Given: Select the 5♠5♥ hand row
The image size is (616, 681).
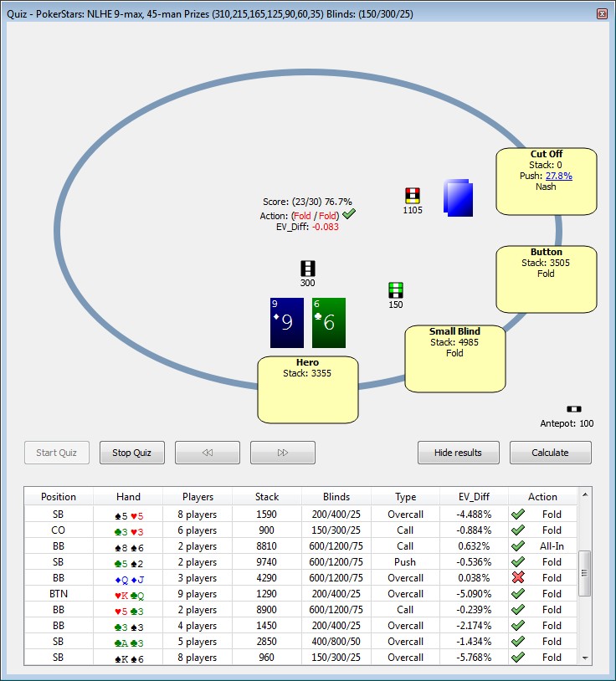Looking at the screenshot, I should 301,515.
